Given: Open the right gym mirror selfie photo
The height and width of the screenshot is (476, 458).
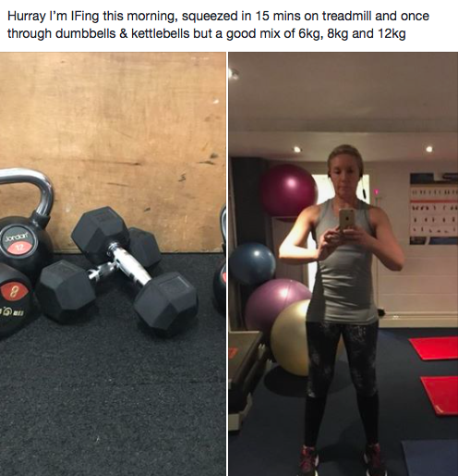Looking at the screenshot, I should [x=343, y=264].
